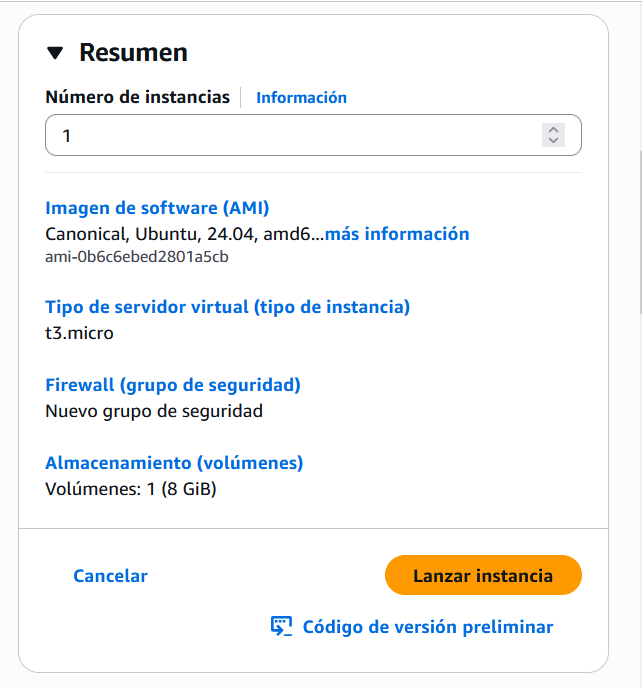Image resolution: width=642 pixels, height=688 pixels.
Task: Focus the number of instances input field
Action: coord(290,135)
